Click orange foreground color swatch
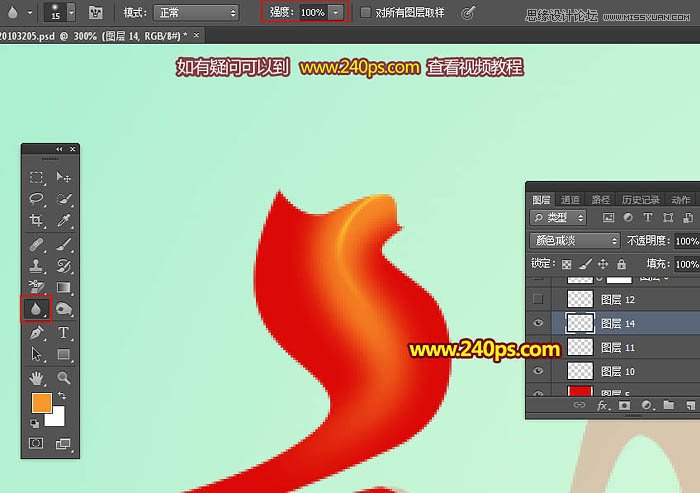The image size is (700, 493). click(x=41, y=402)
